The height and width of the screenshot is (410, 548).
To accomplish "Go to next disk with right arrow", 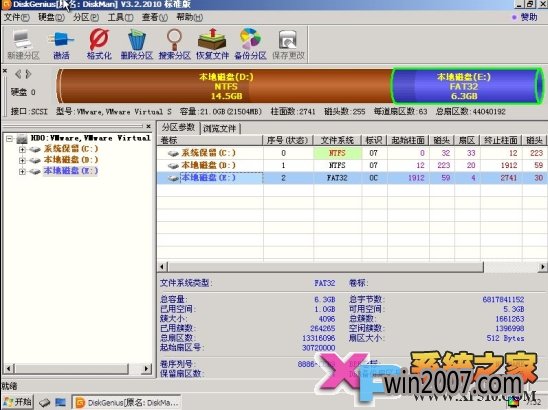I will 28,74.
